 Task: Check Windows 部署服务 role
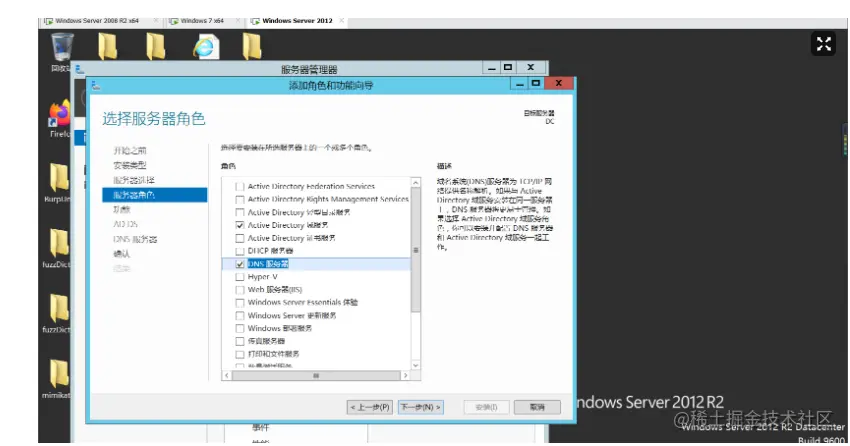coord(240,328)
